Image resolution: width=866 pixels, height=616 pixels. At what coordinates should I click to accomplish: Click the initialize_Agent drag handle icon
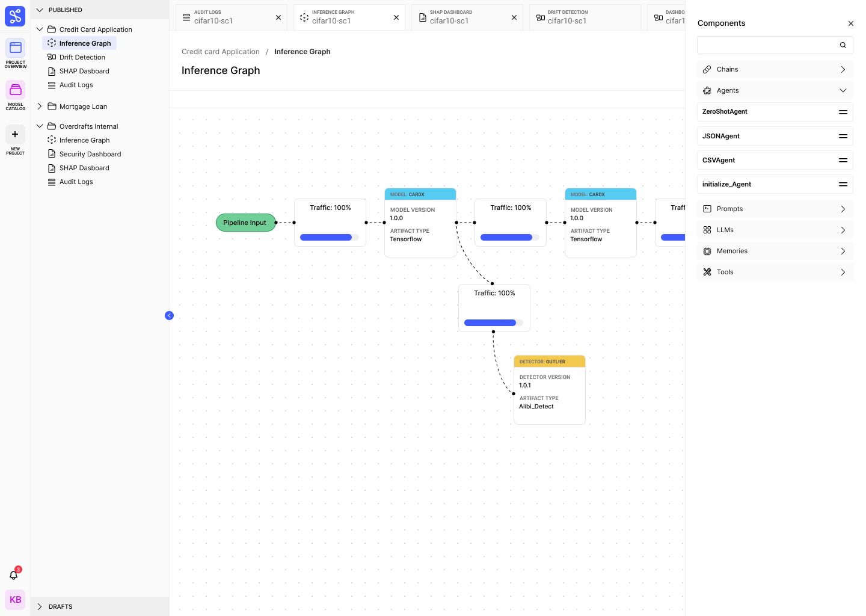pos(843,184)
